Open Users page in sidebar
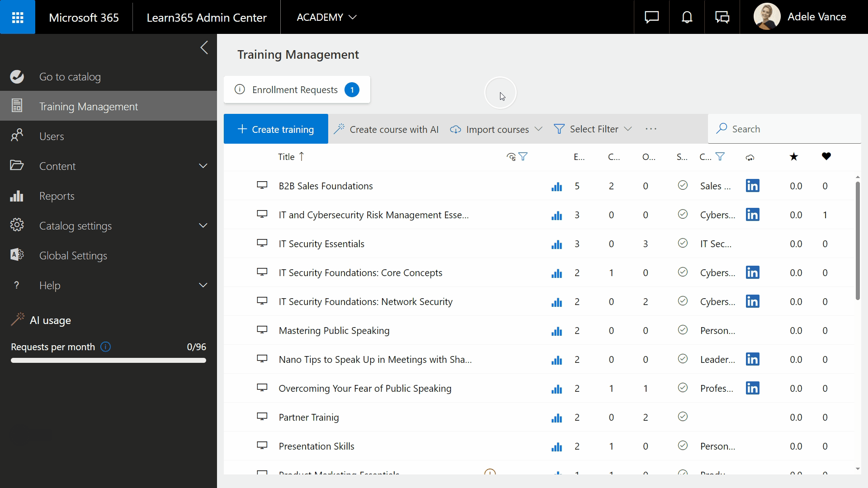Viewport: 868px width, 488px height. coord(108,136)
